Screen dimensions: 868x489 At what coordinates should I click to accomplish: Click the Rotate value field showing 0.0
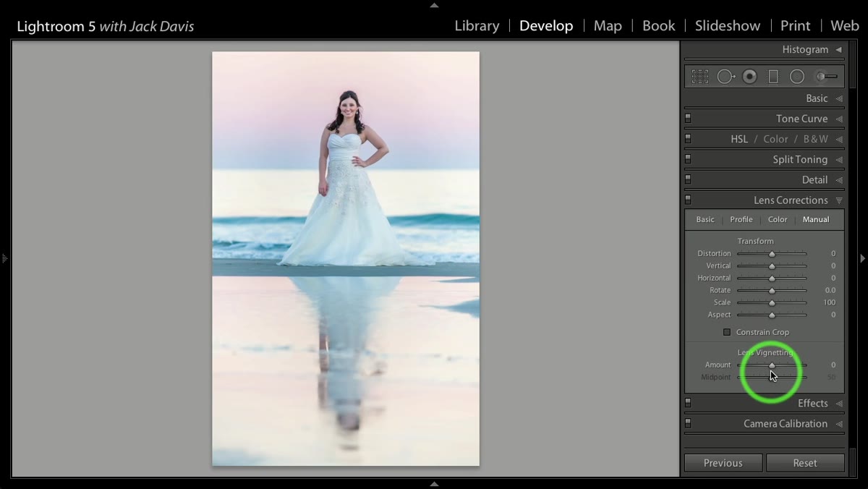click(x=830, y=290)
